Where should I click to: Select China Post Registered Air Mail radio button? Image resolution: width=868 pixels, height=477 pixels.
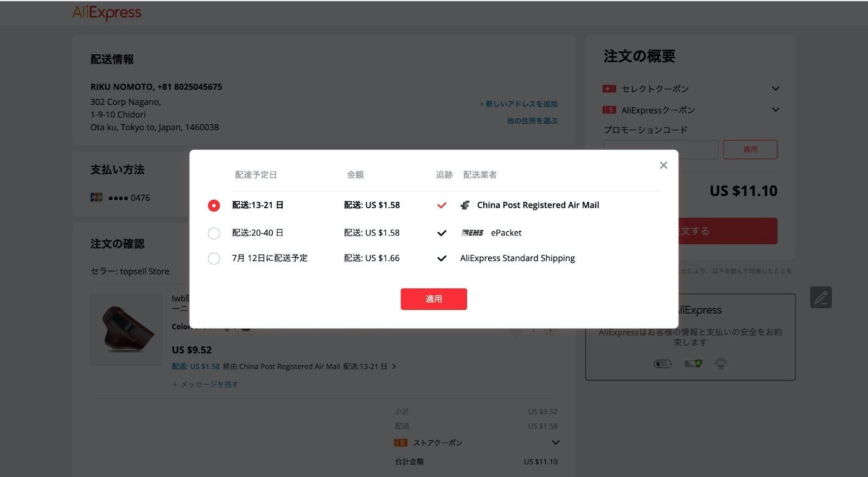[214, 206]
